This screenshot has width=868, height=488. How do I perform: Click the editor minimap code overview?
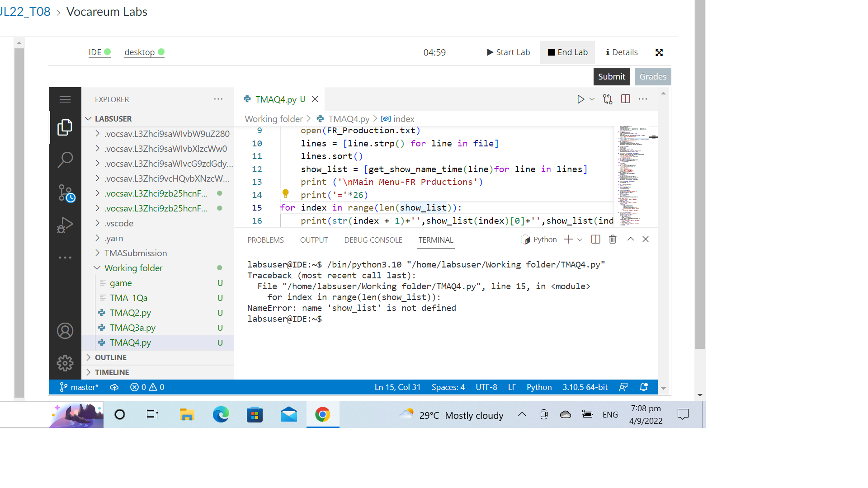point(632,176)
